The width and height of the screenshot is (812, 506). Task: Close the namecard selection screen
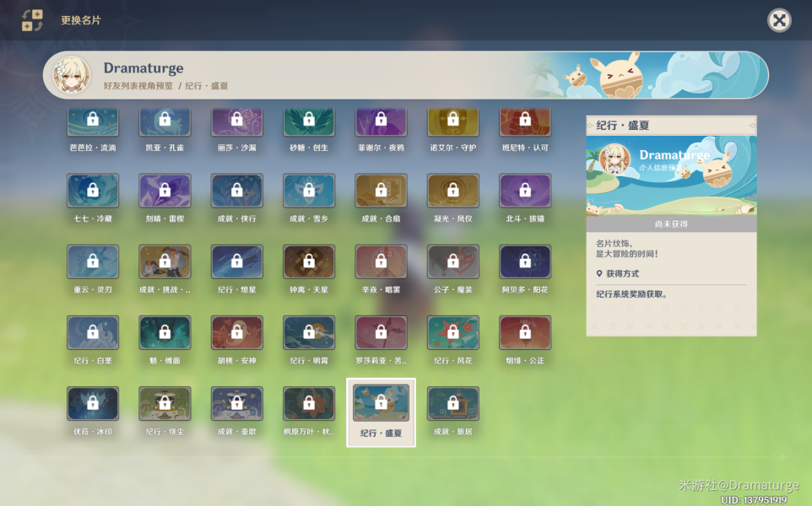click(x=779, y=21)
